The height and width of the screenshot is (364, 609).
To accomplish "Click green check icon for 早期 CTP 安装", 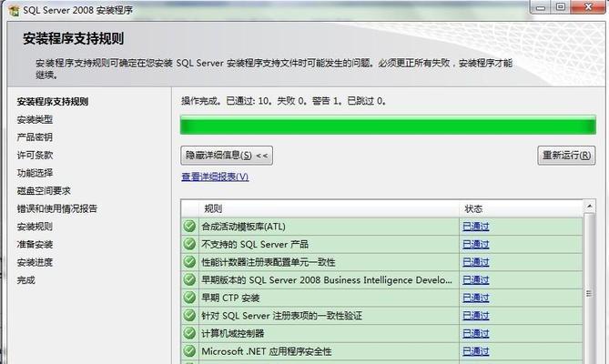I will (x=189, y=298).
